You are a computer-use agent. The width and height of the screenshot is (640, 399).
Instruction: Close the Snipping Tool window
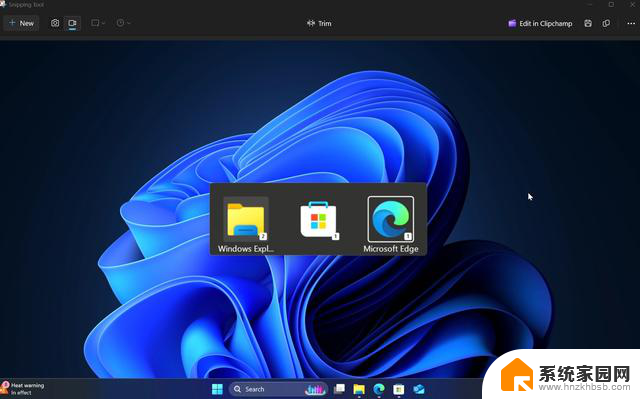coord(632,4)
